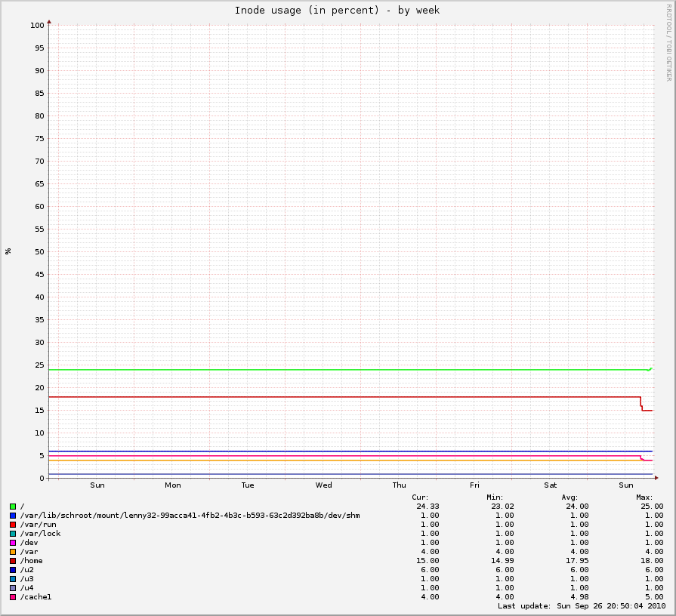Screen dimensions: 676x616
Task: Click the lavender swatch for /u4
Action: click(13, 588)
